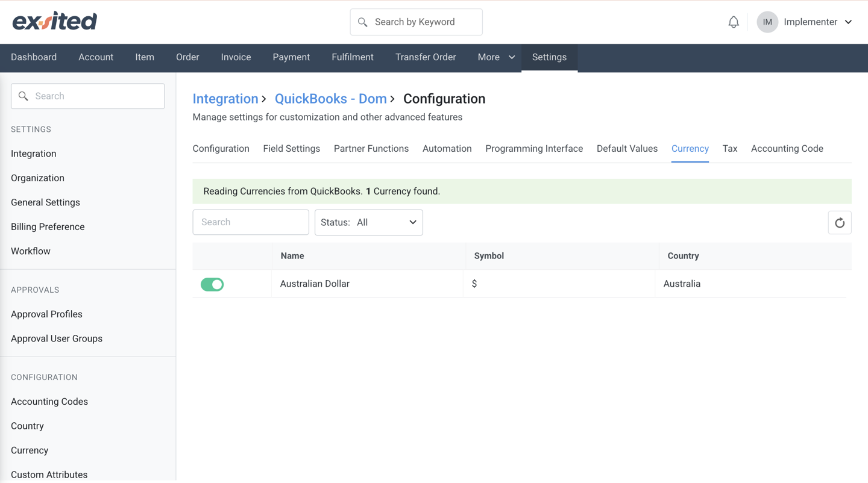This screenshot has width=868, height=483.
Task: Focus the currency table Search field
Action: [x=251, y=222]
